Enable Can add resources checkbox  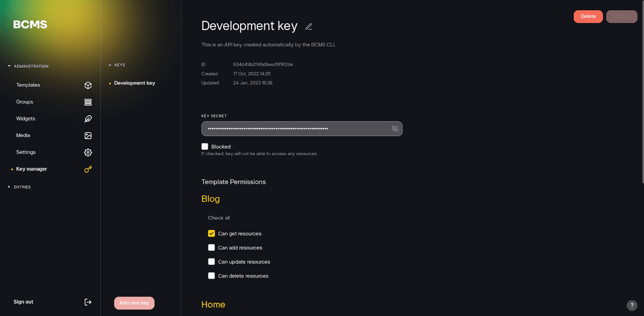(212, 248)
